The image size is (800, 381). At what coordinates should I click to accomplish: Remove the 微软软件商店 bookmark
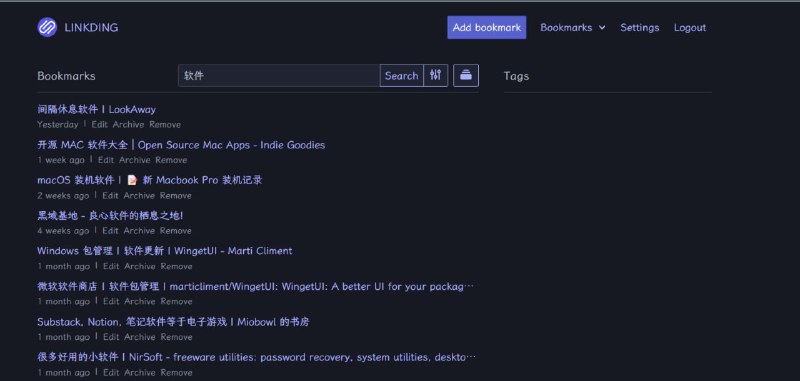tap(177, 301)
